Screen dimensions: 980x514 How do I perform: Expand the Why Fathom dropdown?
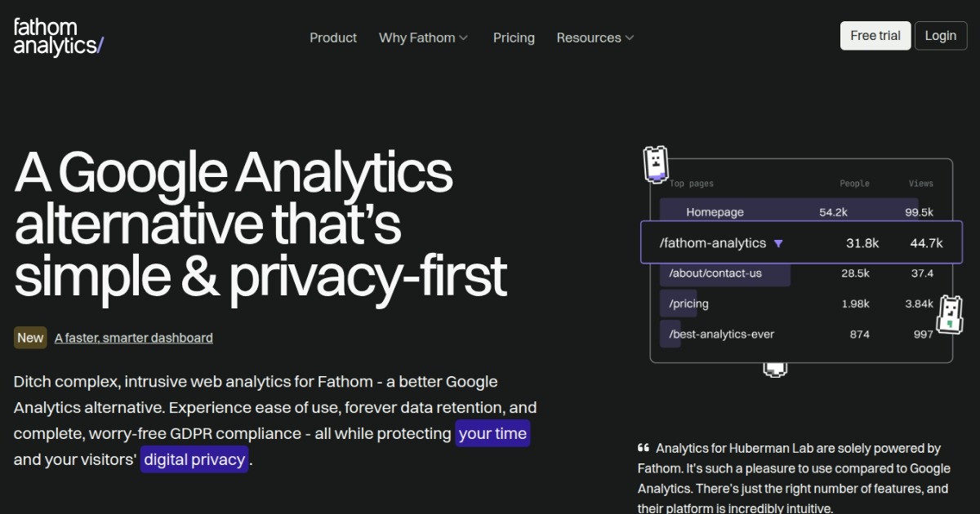click(x=423, y=38)
